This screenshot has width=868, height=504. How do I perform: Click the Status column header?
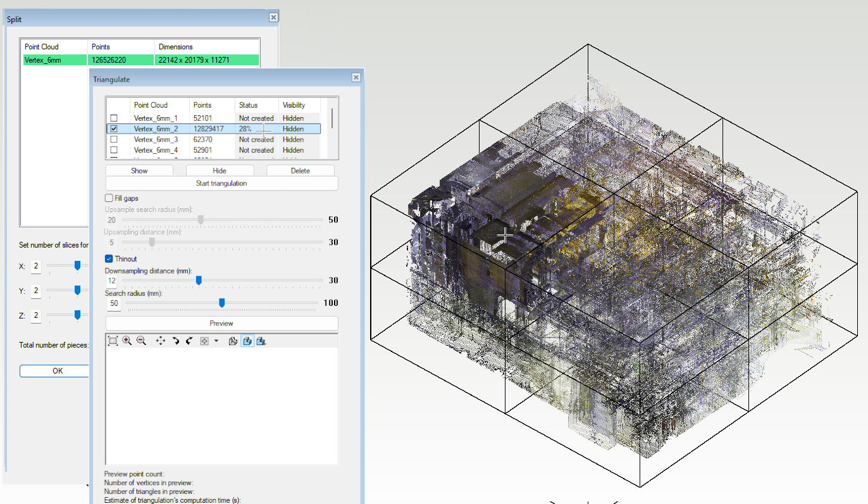click(x=248, y=105)
